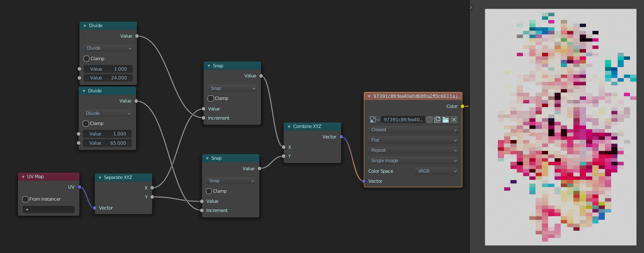The image size is (644, 253).
Task: Toggle the fake user shield icon
Action: 429,120
